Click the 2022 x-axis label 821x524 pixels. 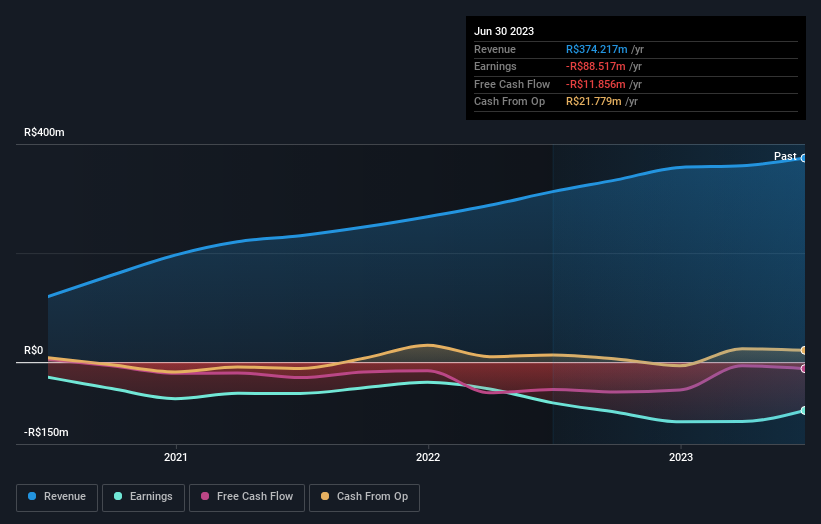(x=428, y=457)
